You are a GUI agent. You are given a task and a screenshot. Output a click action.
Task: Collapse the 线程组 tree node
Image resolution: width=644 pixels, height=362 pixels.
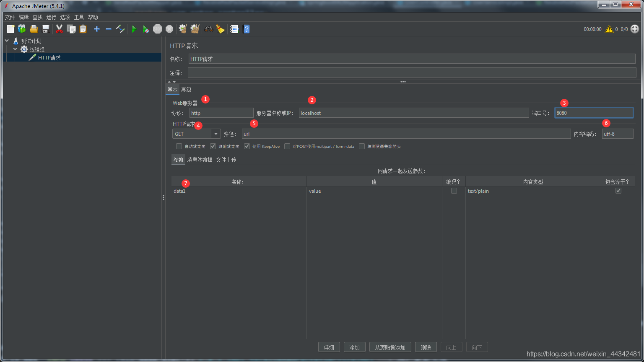(15, 49)
